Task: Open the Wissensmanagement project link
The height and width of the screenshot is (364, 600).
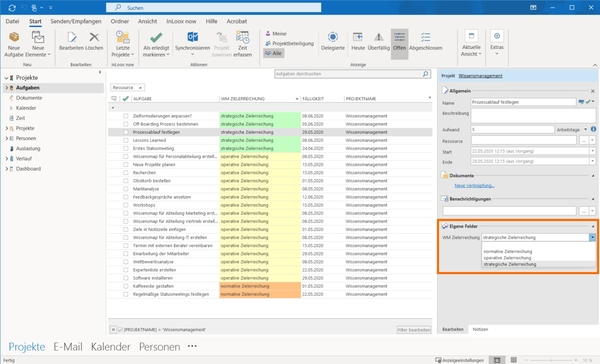Action: point(480,76)
